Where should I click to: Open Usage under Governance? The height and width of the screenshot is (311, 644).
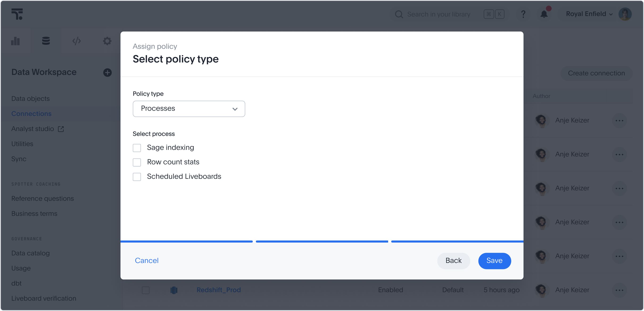(21, 268)
